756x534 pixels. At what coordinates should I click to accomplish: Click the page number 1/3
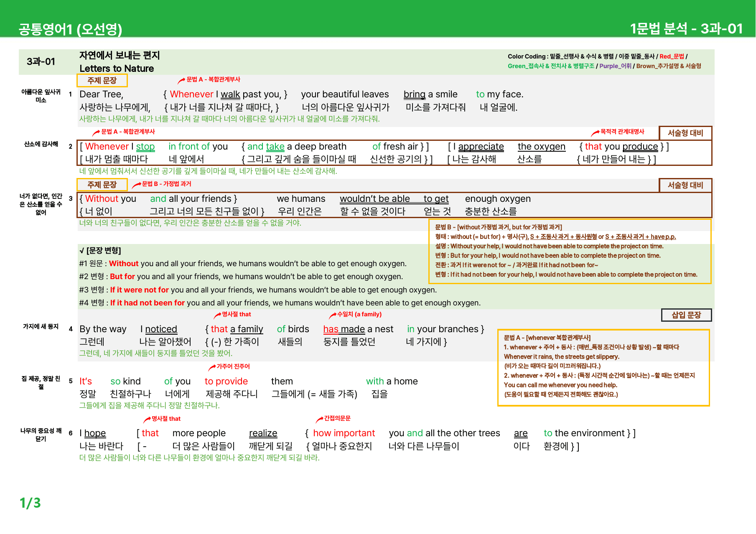point(30,503)
